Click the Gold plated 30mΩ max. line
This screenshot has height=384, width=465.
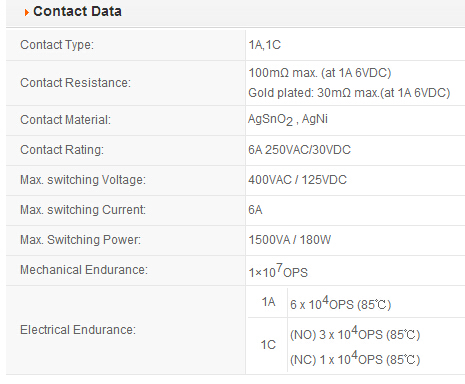[349, 93]
